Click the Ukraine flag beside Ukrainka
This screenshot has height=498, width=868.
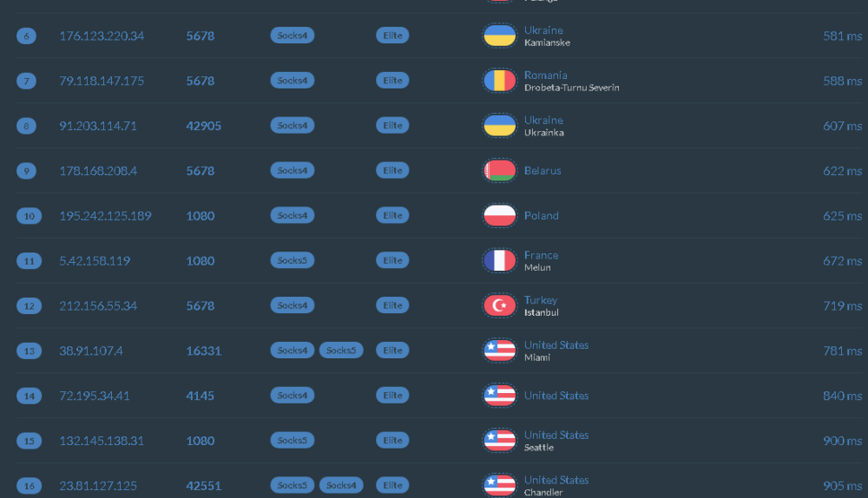tap(499, 126)
